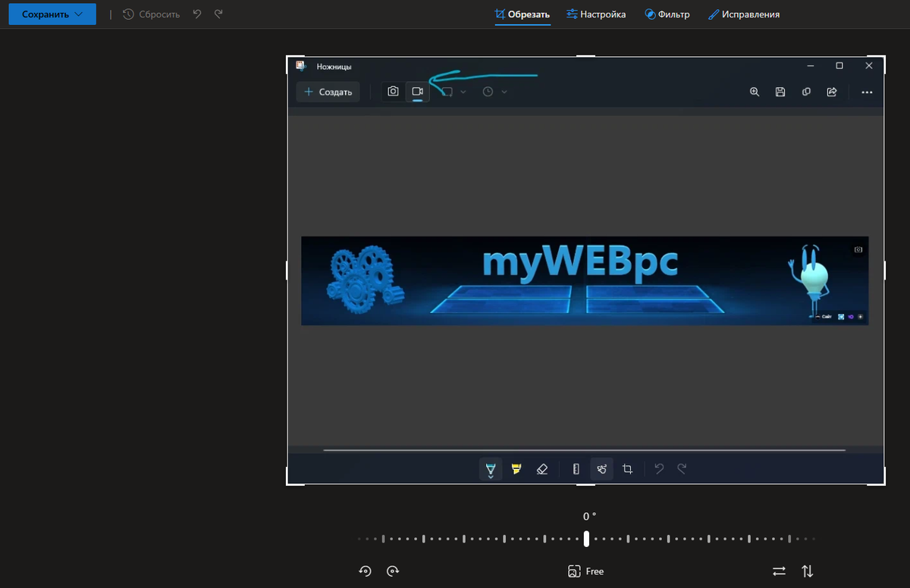Select screenshot camera mode in Ножницы
Image resolution: width=910 pixels, height=588 pixels.
(x=393, y=92)
